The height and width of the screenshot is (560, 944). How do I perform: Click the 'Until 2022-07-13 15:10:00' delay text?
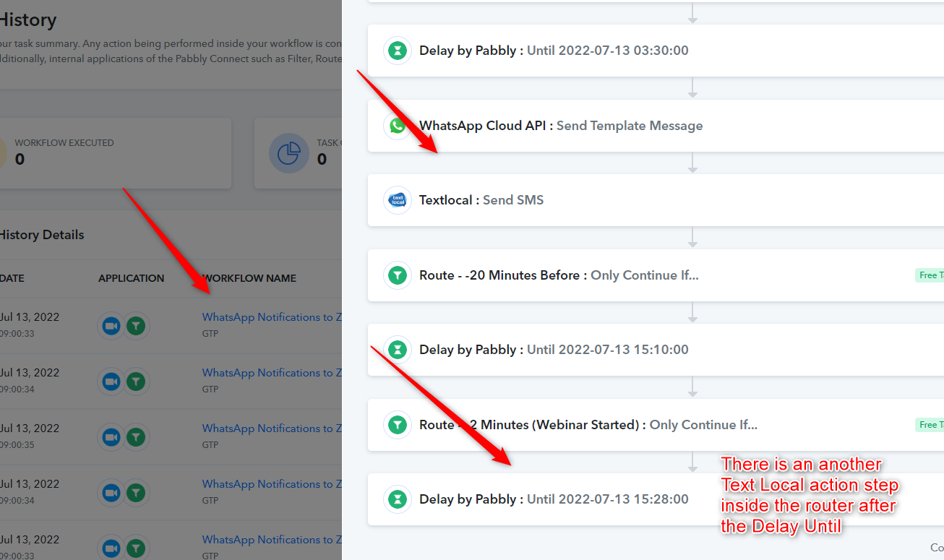pyautogui.click(x=608, y=350)
